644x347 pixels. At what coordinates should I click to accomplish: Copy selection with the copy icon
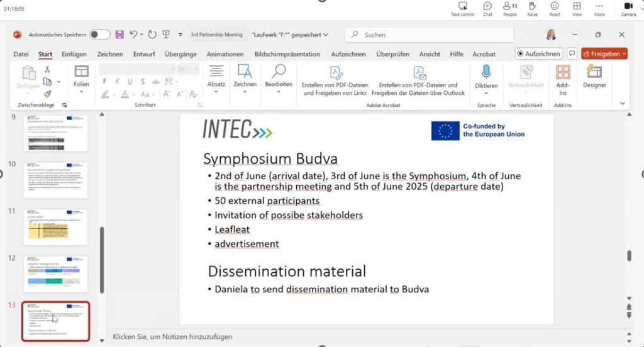[x=48, y=82]
